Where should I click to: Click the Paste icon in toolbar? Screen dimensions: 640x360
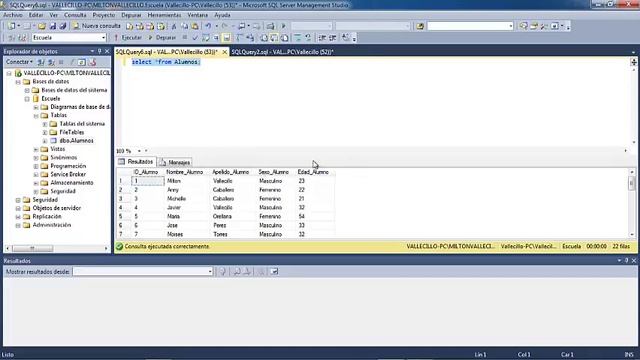[195, 26]
